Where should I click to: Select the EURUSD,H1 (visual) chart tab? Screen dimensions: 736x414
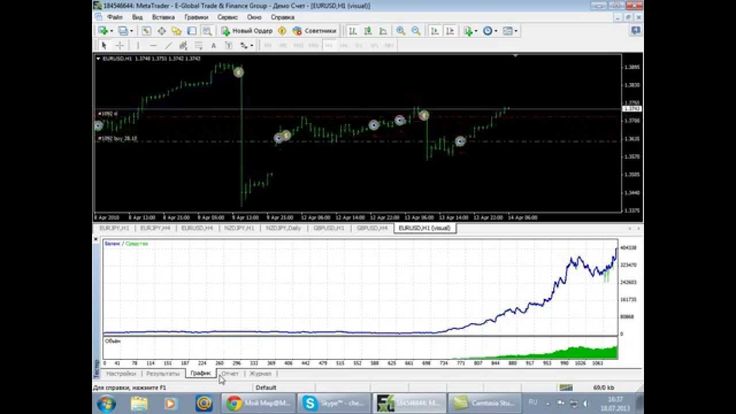pos(424,228)
